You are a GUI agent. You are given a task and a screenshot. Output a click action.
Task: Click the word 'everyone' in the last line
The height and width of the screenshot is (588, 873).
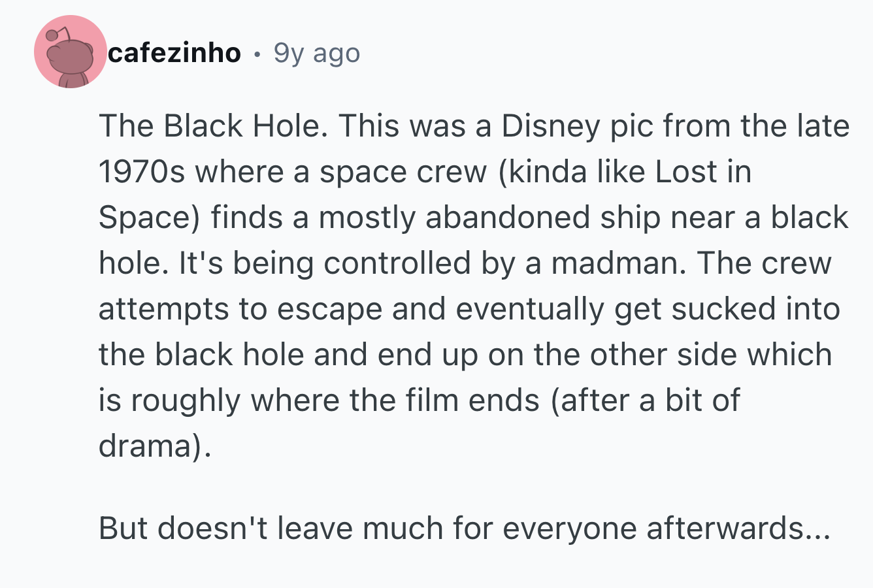(x=570, y=529)
